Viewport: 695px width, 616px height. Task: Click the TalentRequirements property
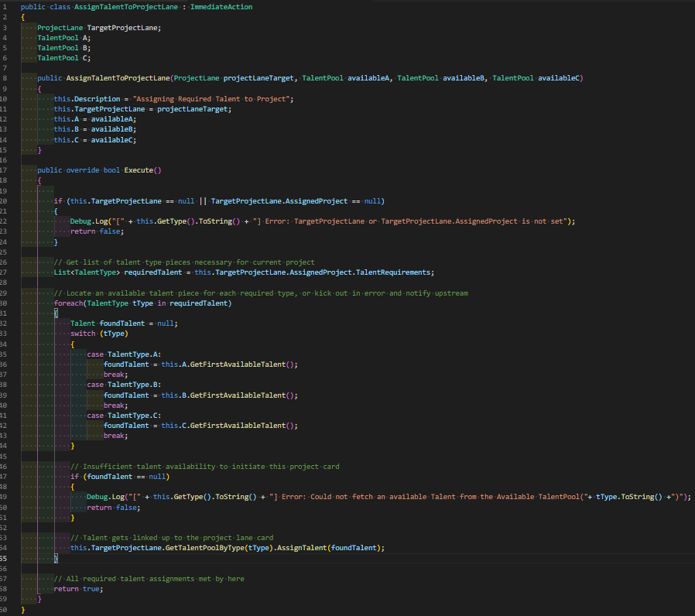[393, 272]
